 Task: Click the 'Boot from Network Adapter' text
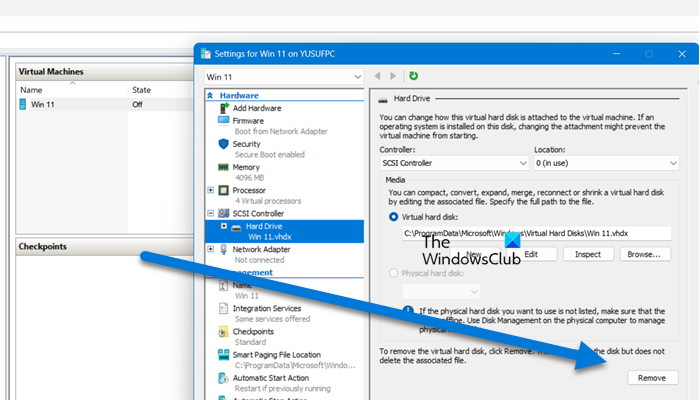tap(281, 131)
